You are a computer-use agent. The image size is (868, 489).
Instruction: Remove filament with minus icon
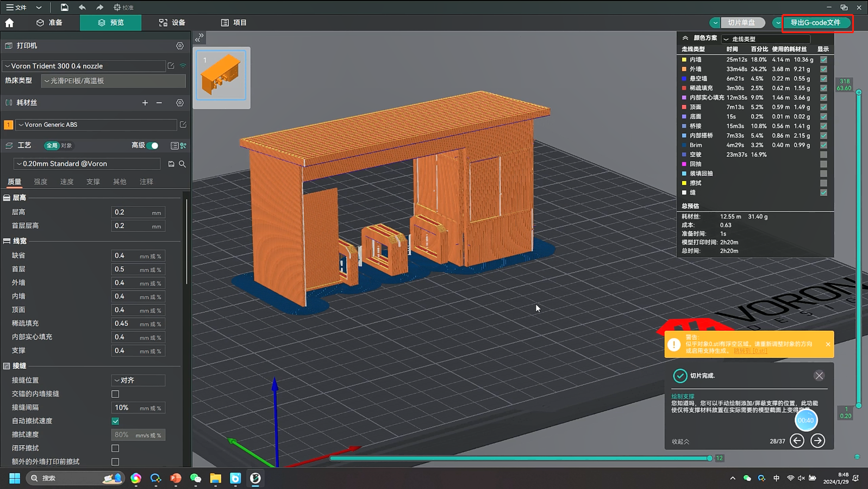click(159, 103)
